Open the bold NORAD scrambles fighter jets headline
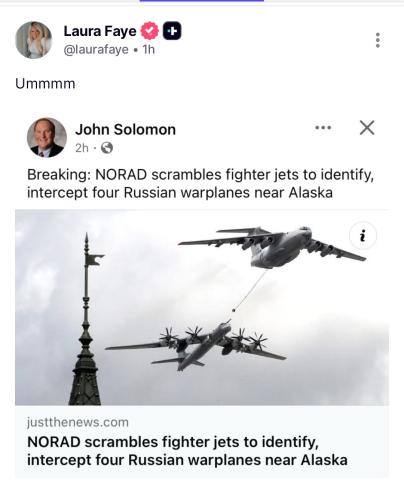This screenshot has width=404, height=500. pos(187,451)
